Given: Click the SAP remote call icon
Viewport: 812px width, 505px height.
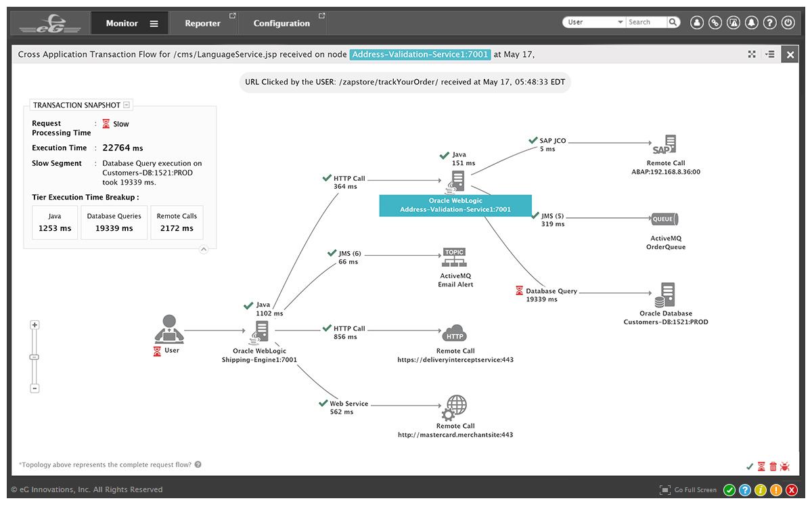Looking at the screenshot, I should click(665, 145).
